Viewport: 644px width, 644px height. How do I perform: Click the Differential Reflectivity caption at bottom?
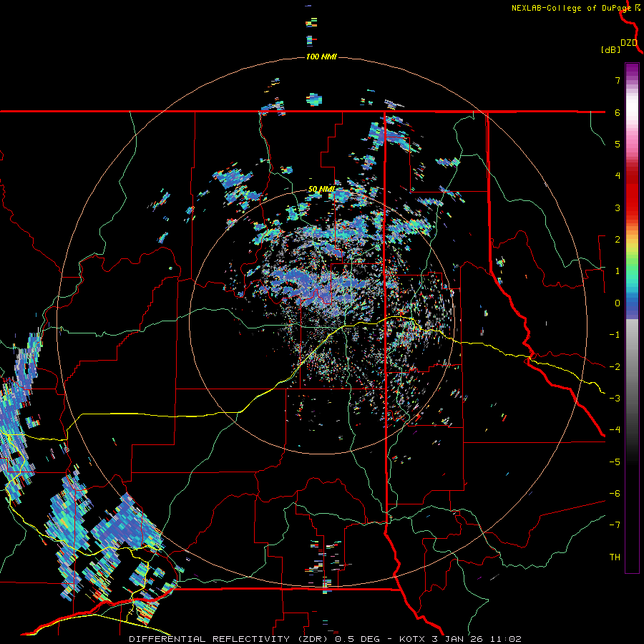(325, 639)
